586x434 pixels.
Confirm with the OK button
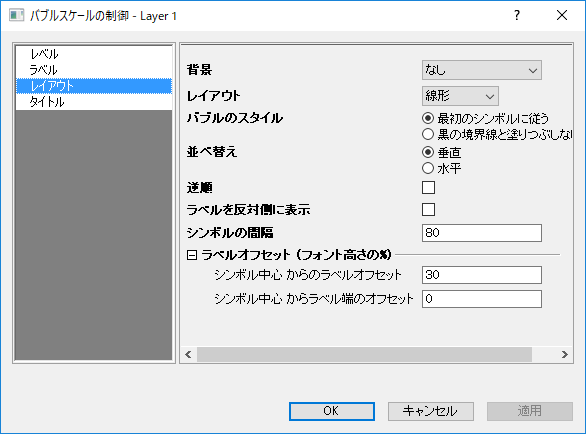pyautogui.click(x=332, y=411)
